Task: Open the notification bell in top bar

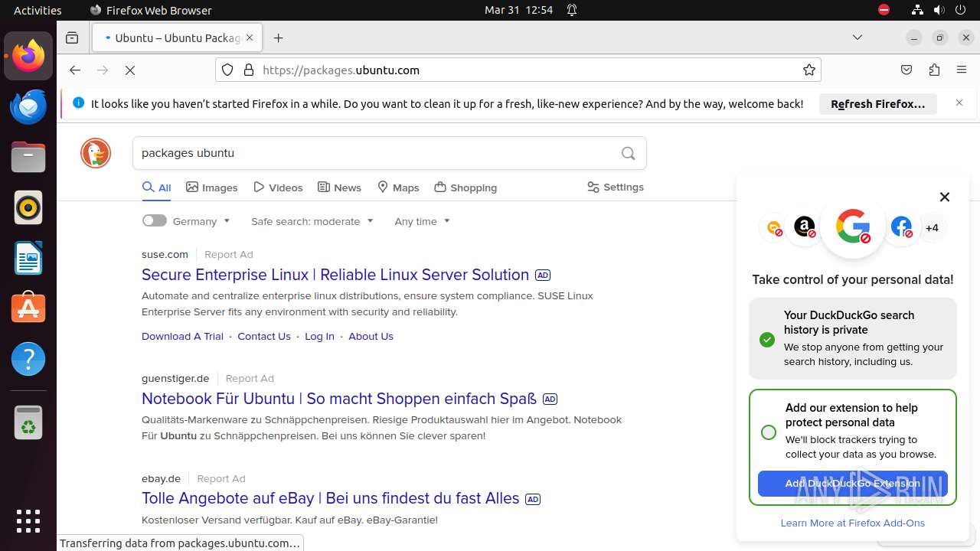Action: [x=572, y=10]
